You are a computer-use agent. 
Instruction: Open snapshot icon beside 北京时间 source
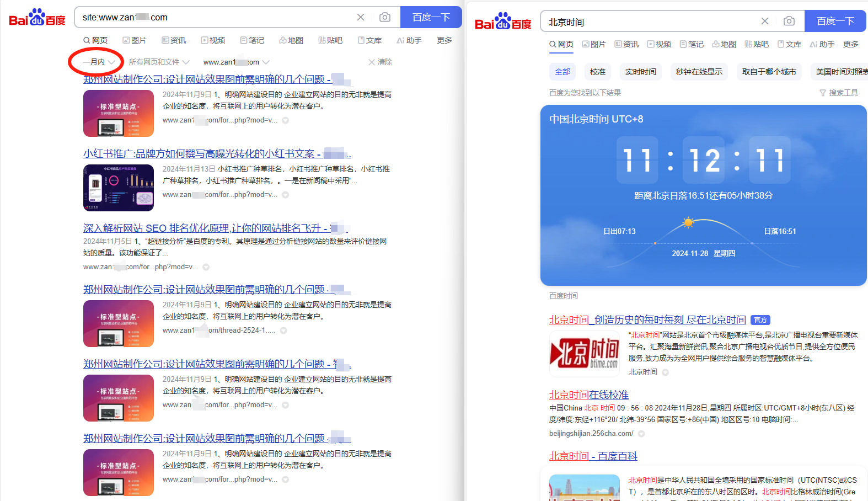tap(666, 372)
